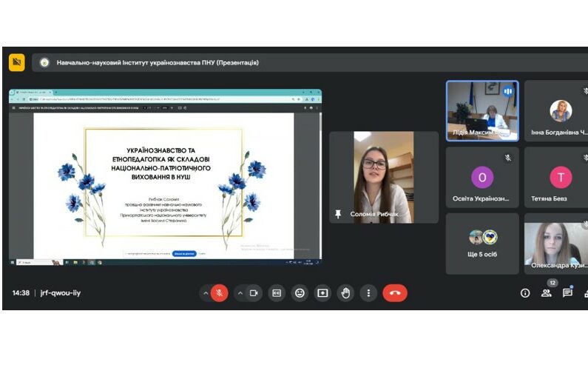Show the participants people panel

(x=547, y=292)
